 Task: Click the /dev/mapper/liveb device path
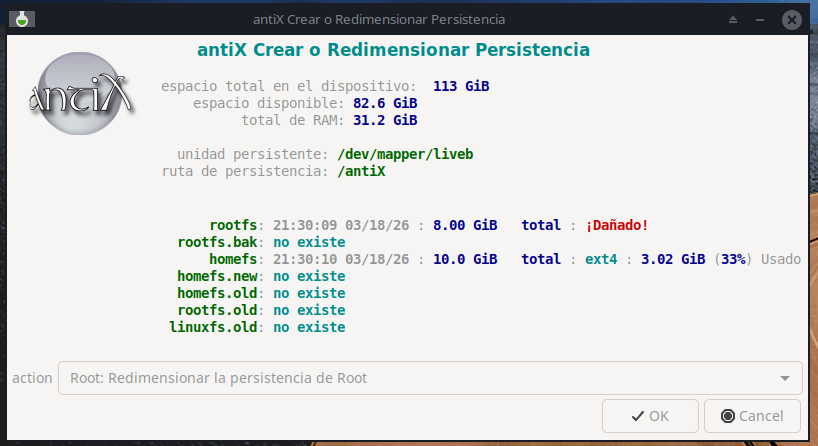click(405, 154)
